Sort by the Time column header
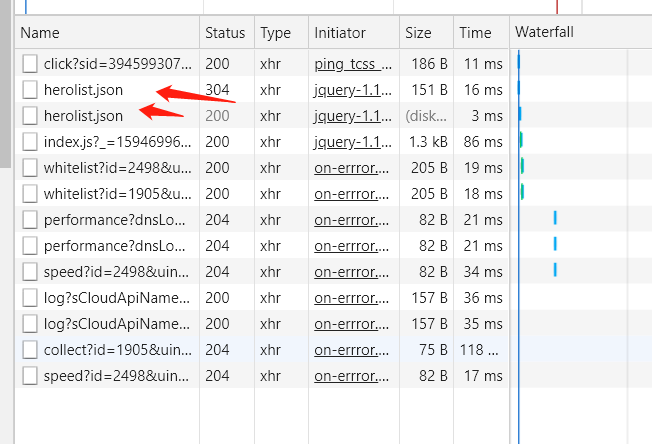This screenshot has width=652, height=444. [x=481, y=32]
